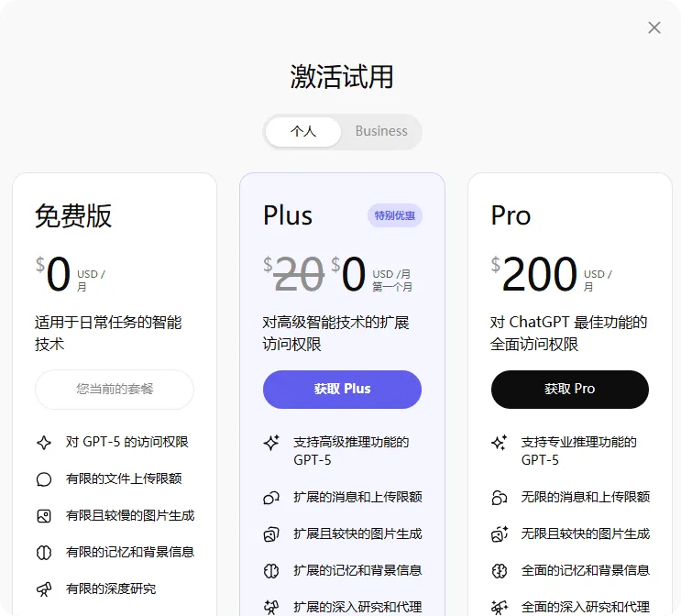Click the text 全面的记忆和背景信息
Screen dimensions: 681x616
tap(586, 570)
